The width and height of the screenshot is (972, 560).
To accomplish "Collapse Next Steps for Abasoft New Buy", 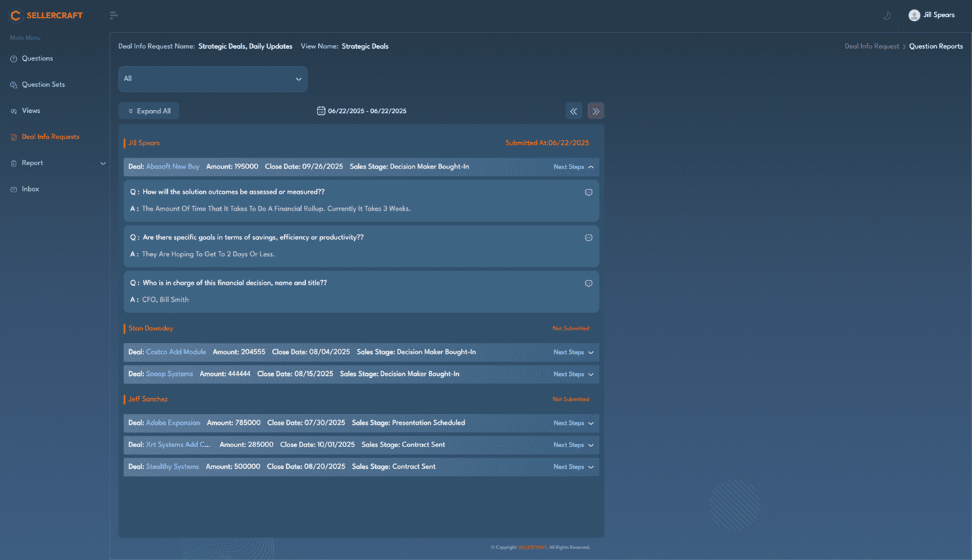I will click(x=573, y=167).
